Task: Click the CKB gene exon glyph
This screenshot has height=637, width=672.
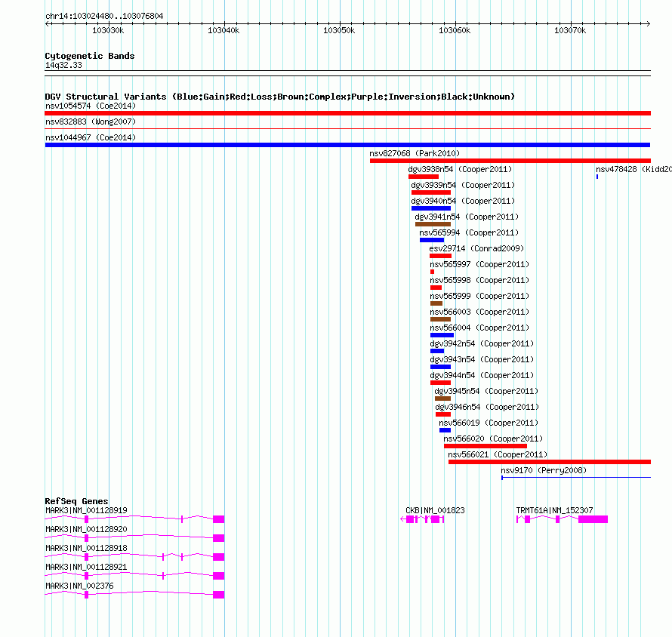Action: [422, 519]
